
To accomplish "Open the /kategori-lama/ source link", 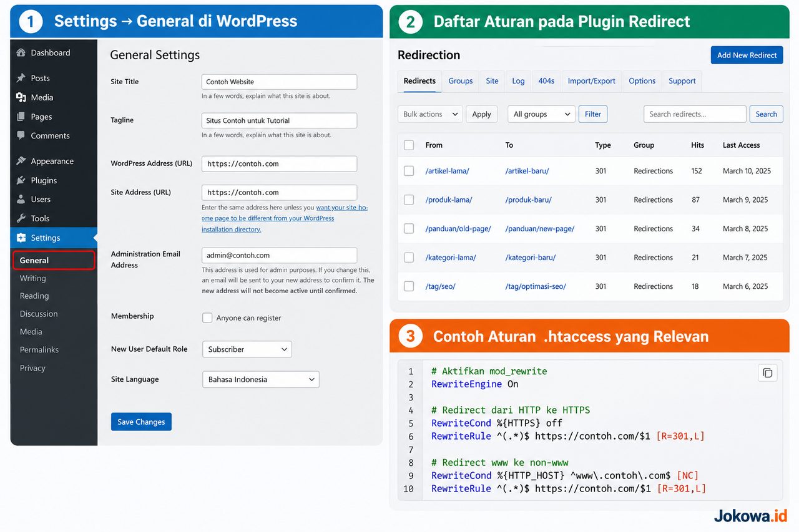I will 451,258.
